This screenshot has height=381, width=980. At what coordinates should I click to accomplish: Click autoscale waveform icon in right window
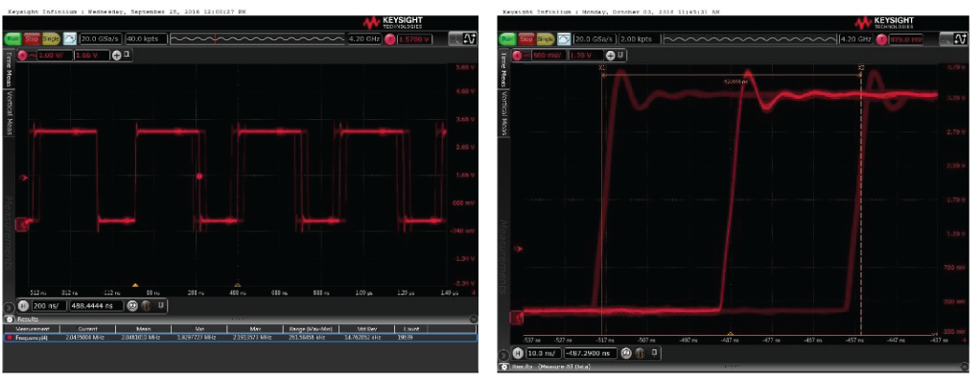[x=563, y=38]
